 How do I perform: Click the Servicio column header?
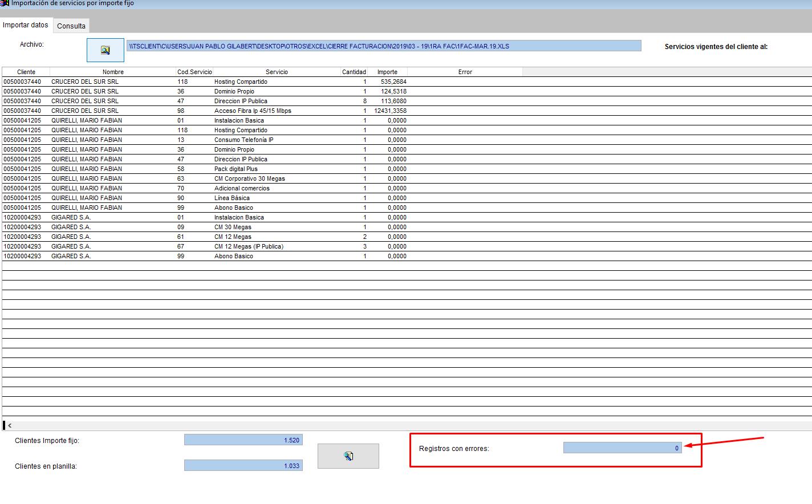coord(277,72)
